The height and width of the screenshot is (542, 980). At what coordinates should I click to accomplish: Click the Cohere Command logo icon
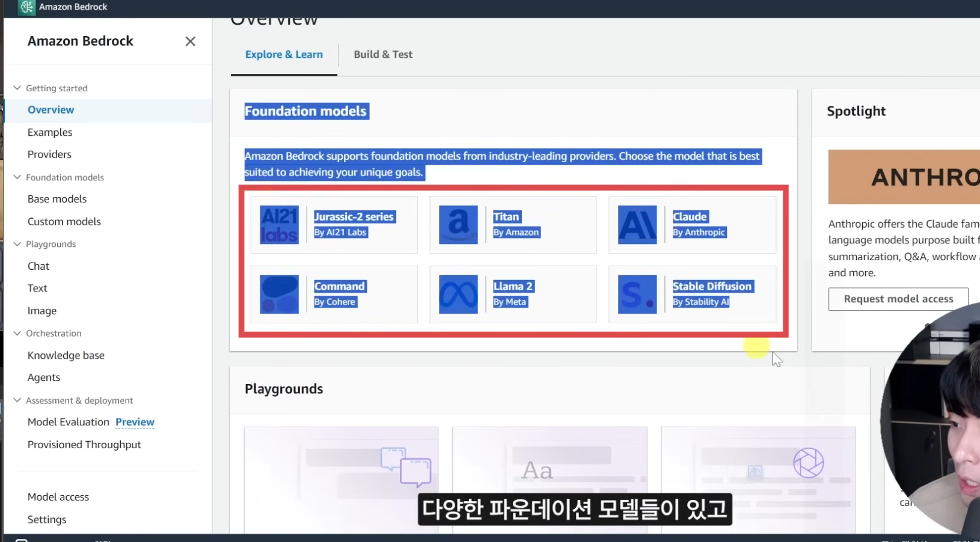pyautogui.click(x=279, y=294)
